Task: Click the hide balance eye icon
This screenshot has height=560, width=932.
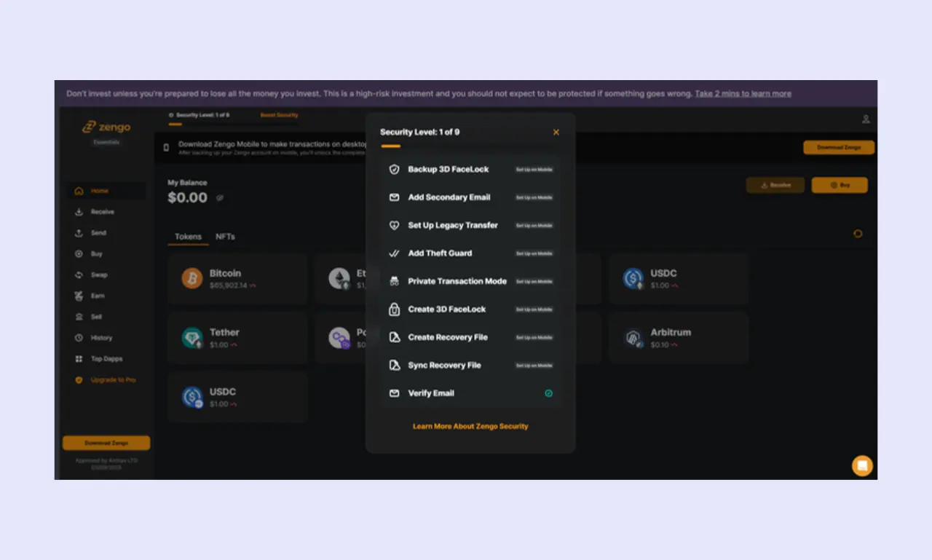Action: tap(220, 197)
